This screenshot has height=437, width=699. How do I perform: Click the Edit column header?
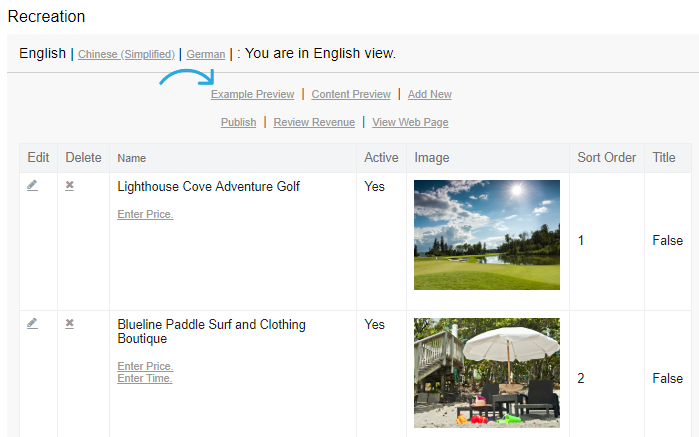(x=38, y=157)
